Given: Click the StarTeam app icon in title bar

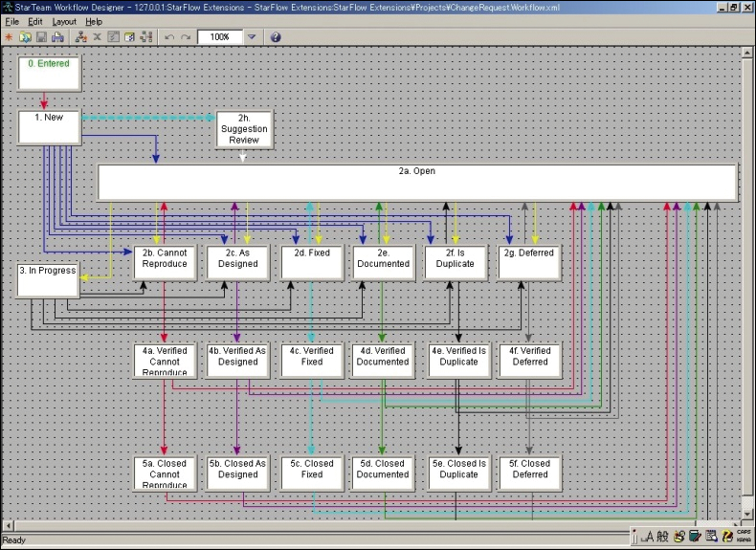Looking at the screenshot, I should (8, 8).
